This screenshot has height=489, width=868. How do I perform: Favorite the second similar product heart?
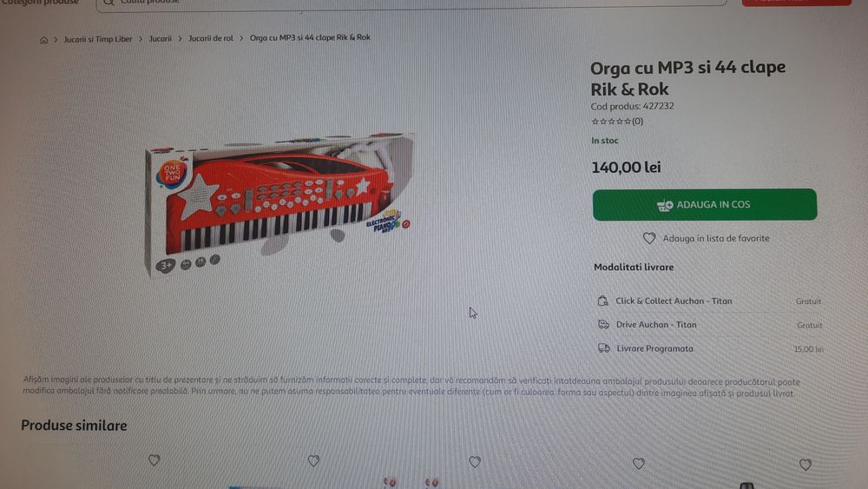tap(314, 460)
